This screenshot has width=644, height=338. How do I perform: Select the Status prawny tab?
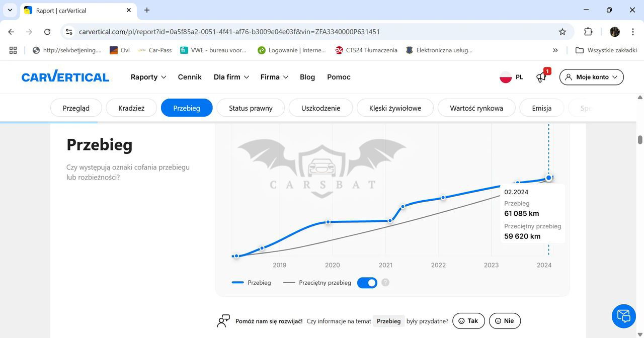pyautogui.click(x=251, y=108)
